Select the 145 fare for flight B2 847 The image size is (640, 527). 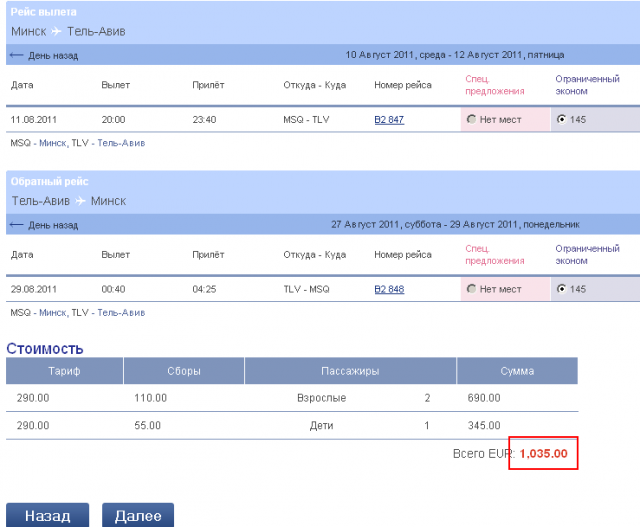tap(562, 119)
